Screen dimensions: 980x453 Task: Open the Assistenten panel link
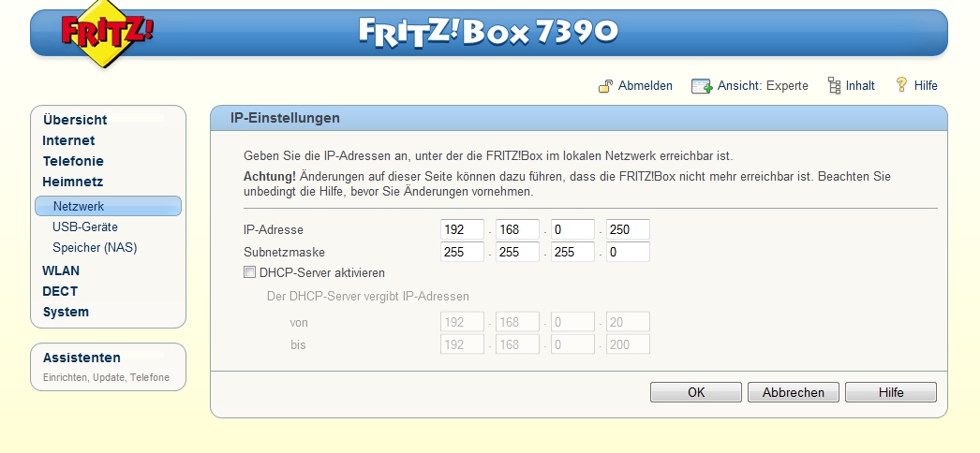(x=82, y=358)
